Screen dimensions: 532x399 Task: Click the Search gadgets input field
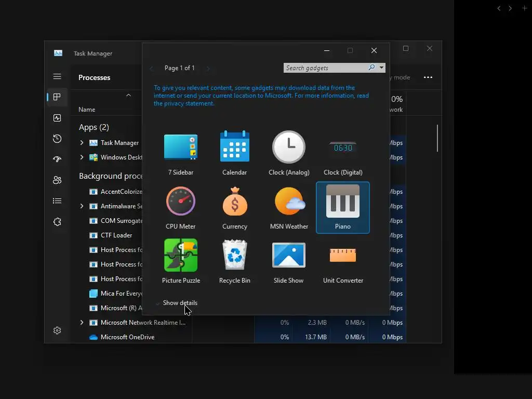pos(326,68)
